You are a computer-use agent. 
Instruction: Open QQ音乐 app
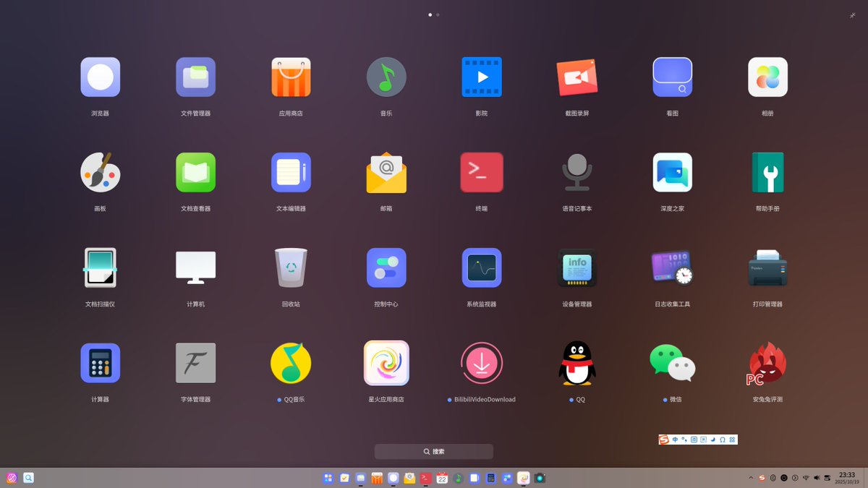[291, 363]
